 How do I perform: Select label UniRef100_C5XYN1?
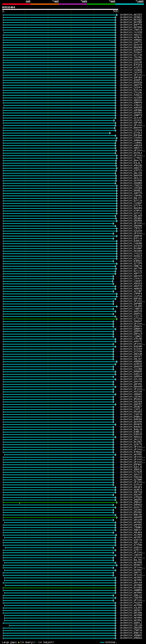click(131, 58)
